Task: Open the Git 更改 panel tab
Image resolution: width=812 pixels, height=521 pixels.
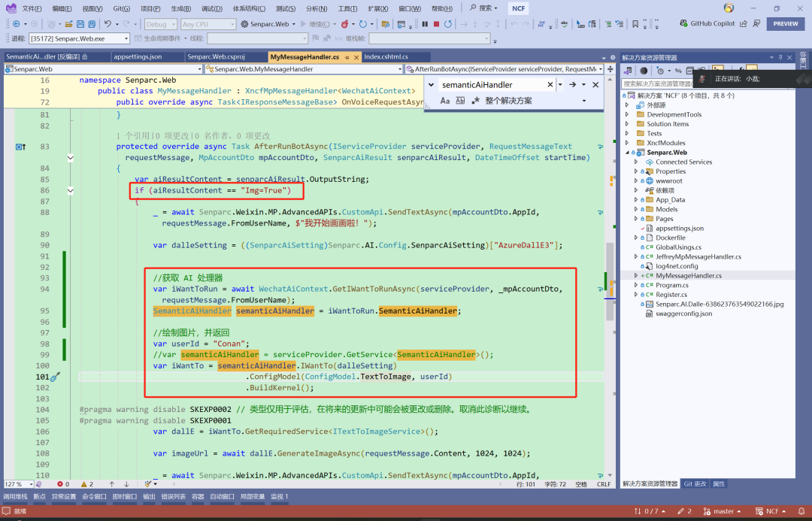Action: coord(695,483)
